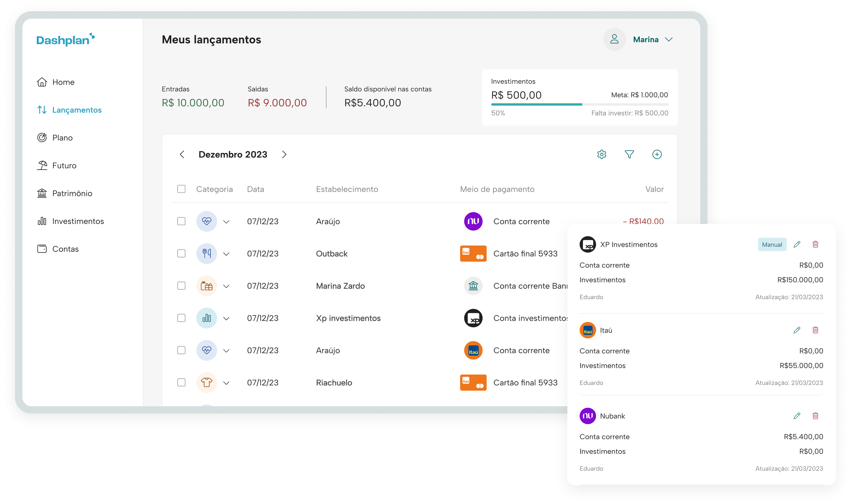The width and height of the screenshot is (851, 504).
Task: Edit the Nubank account with pencil icon
Action: tap(797, 416)
